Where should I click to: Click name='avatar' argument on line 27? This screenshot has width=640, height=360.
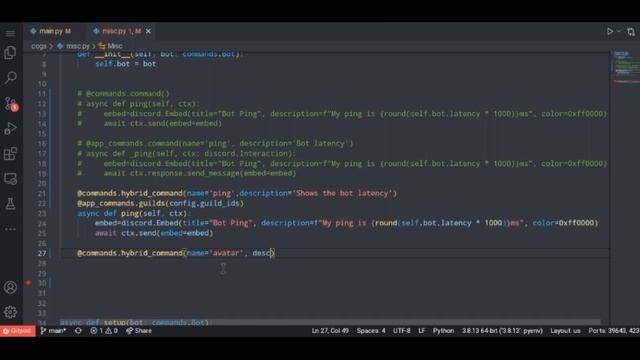214,253
